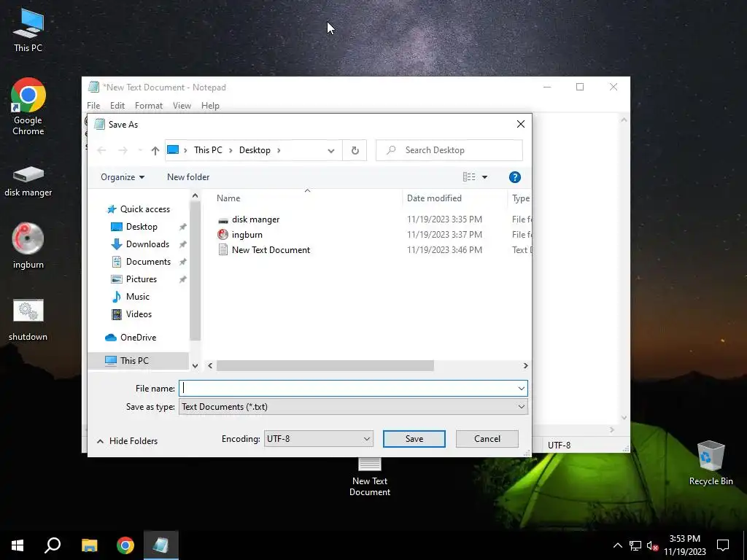Switch to Notepad taskbar button
The image size is (747, 560).
click(x=161, y=545)
